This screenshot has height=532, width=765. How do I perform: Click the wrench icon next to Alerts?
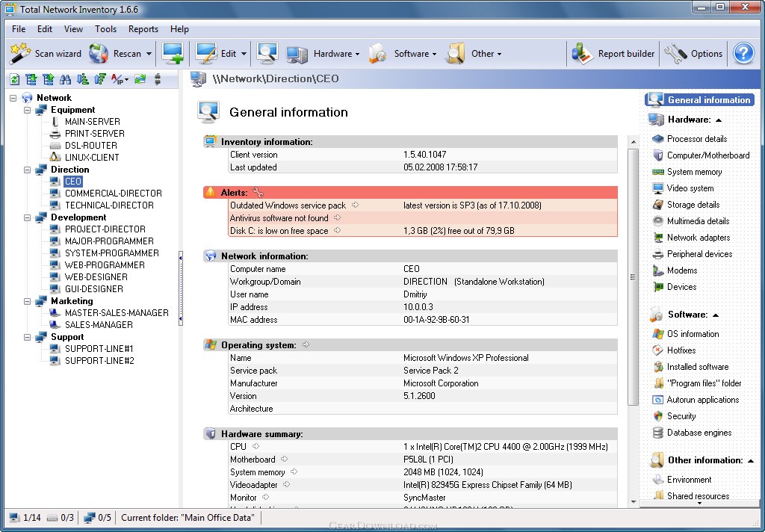point(258,193)
